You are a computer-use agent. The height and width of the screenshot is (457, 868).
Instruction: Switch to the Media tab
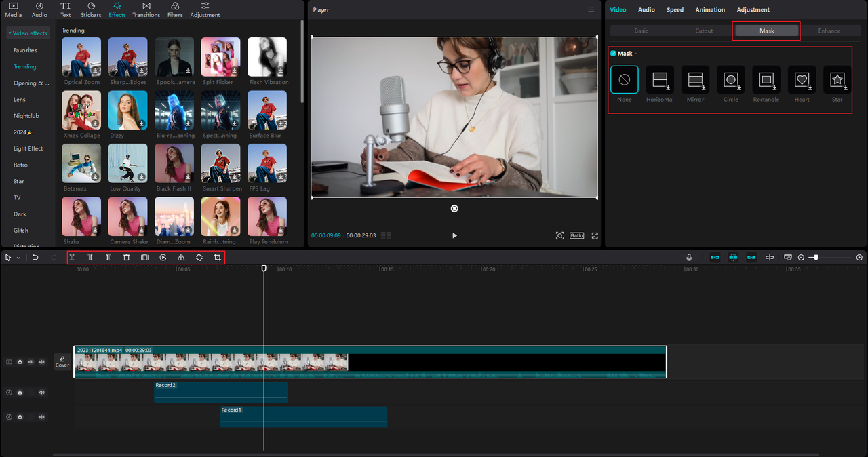pos(13,9)
